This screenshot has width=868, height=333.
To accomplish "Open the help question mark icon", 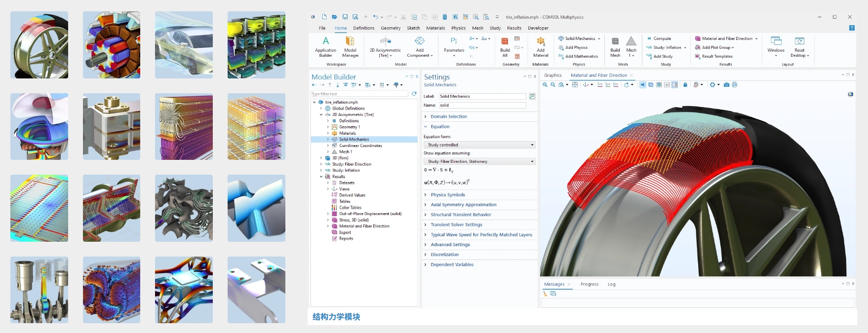I will tap(852, 28).
